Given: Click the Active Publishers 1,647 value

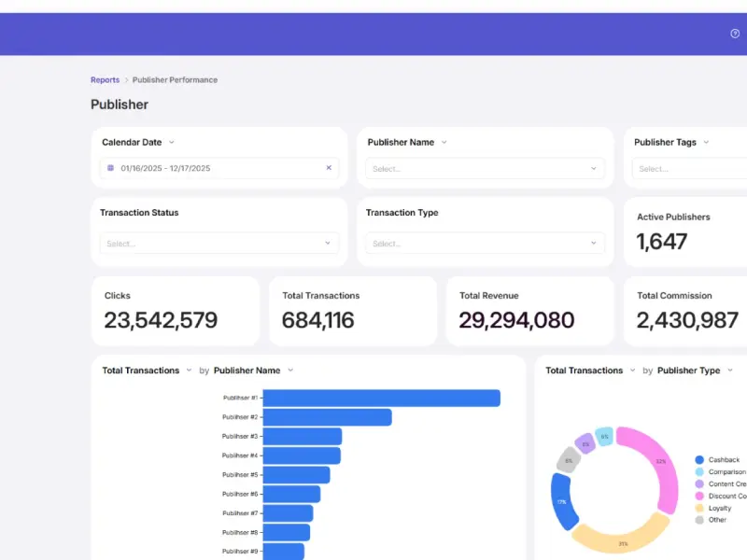Looking at the screenshot, I should point(662,242).
